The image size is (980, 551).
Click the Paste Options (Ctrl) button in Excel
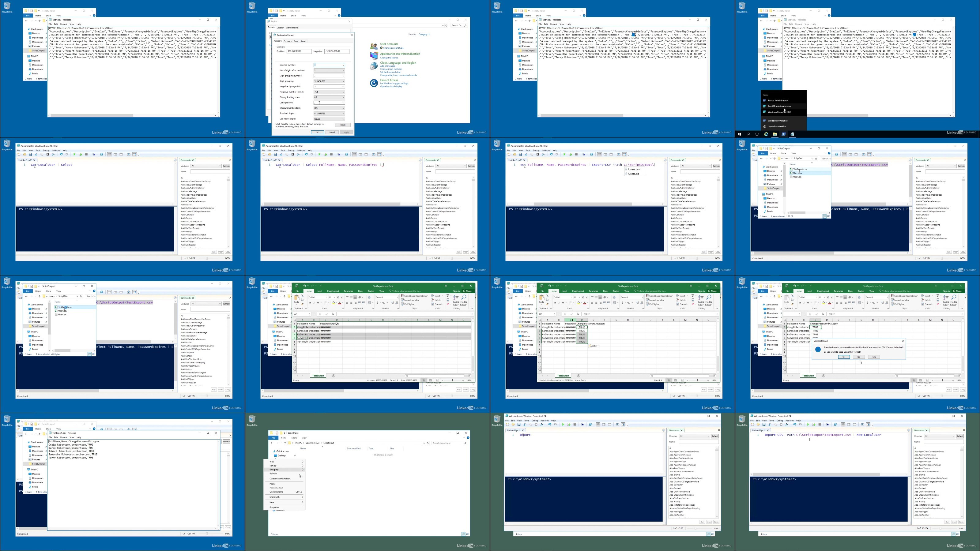(594, 346)
